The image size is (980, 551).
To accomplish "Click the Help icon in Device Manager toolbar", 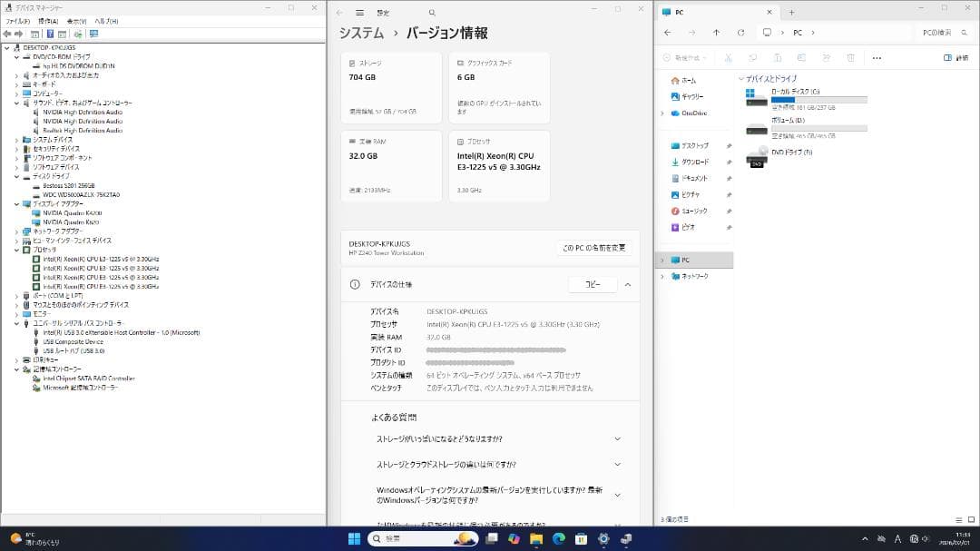I will (x=51, y=34).
